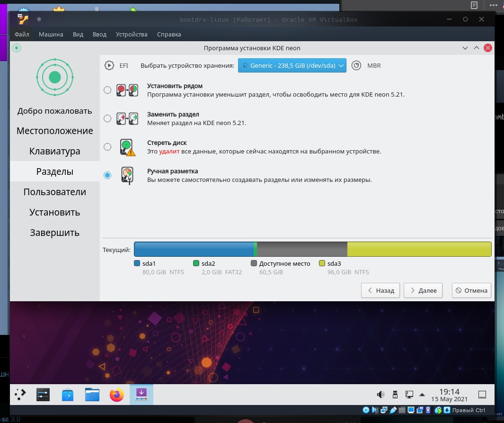Select the 'Заменить раздел' radio option
Screen dimensions: 504x423
(107, 118)
